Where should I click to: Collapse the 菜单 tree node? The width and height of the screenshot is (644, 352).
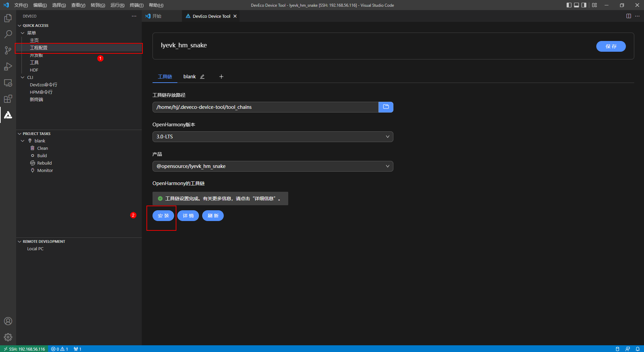pos(23,33)
